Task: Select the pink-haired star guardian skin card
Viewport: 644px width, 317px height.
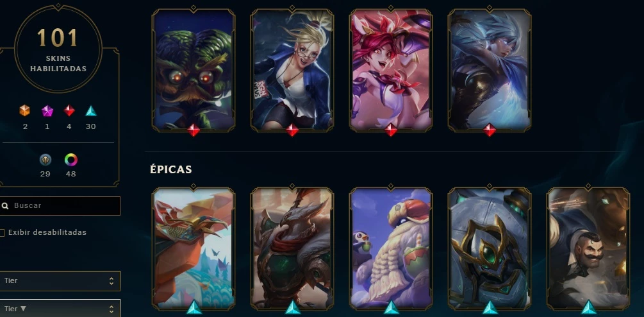Action: pos(391,70)
